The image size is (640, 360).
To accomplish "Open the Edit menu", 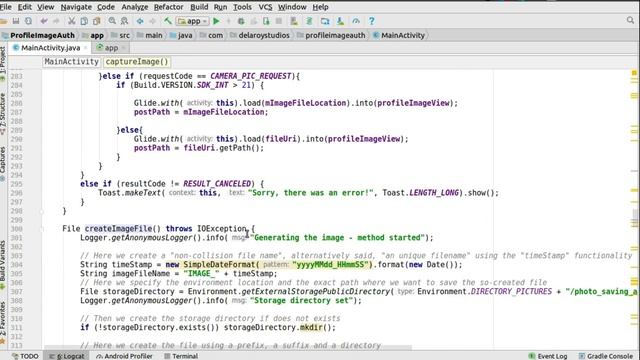I will pyautogui.click(x=24, y=7).
